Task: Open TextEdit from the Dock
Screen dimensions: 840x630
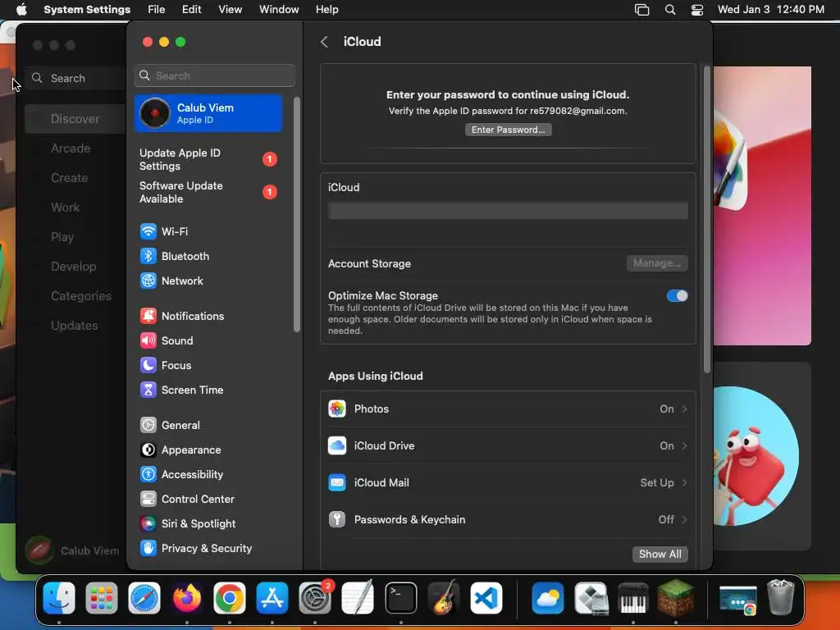Action: coord(358,598)
